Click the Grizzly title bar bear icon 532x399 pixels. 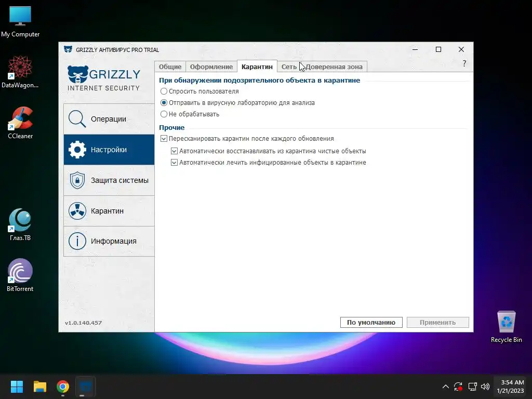[x=68, y=49]
